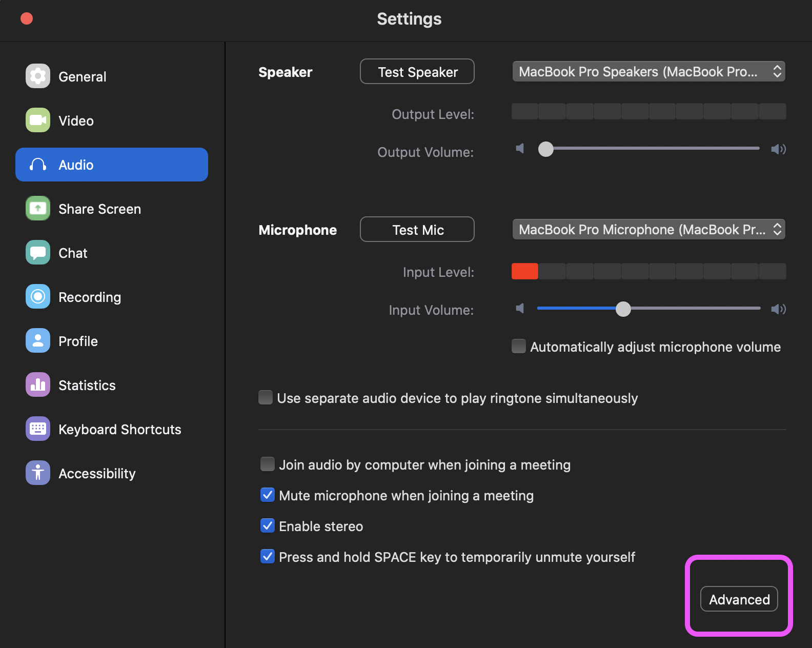Open the Keyboard Shortcuts tab
The width and height of the screenshot is (812, 648).
pyautogui.click(x=112, y=429)
